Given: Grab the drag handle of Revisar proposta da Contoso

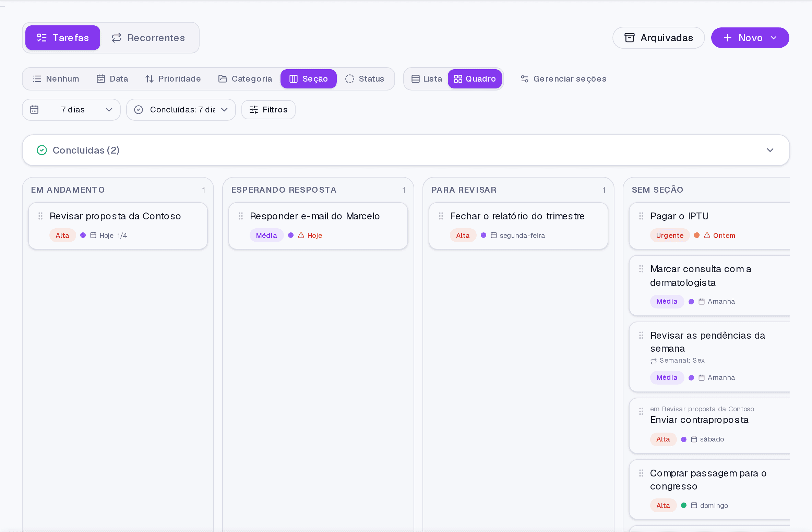Looking at the screenshot, I should 40,216.
